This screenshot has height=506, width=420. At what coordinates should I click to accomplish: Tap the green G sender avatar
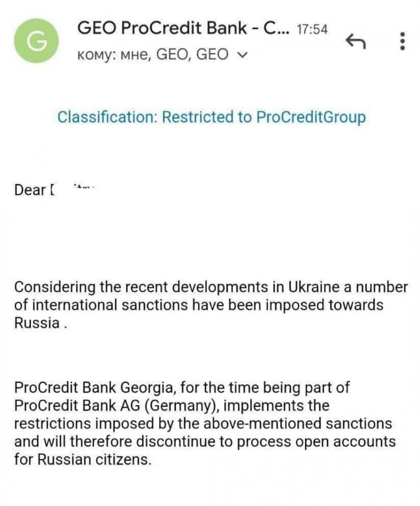click(37, 41)
